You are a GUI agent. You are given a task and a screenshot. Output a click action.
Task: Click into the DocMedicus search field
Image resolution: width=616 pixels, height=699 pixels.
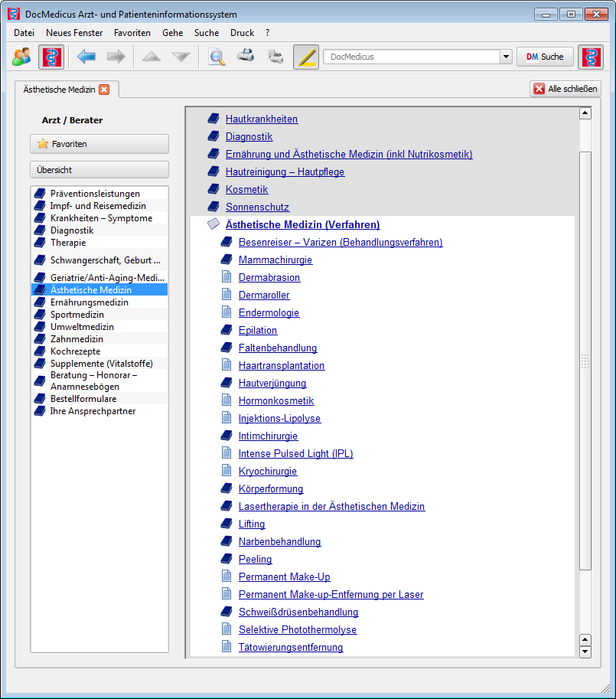point(412,57)
